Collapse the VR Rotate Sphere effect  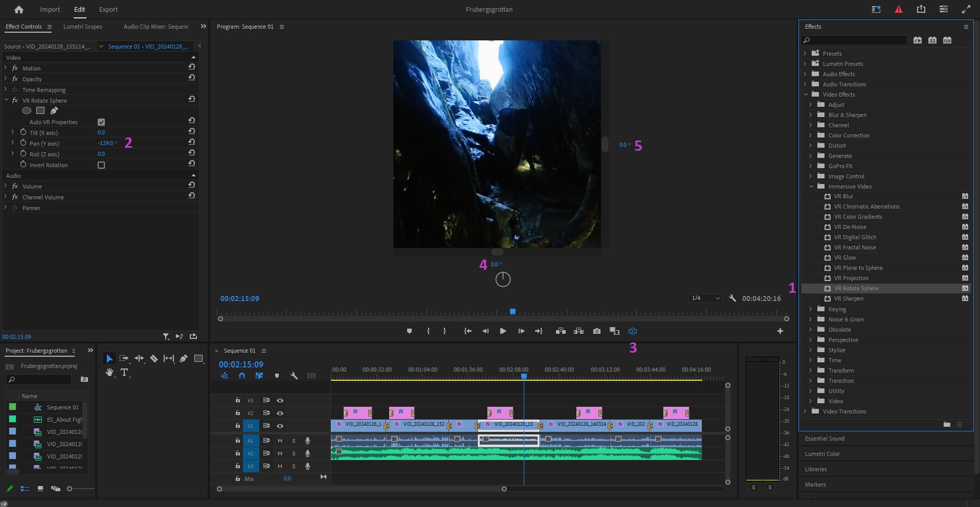tap(6, 100)
